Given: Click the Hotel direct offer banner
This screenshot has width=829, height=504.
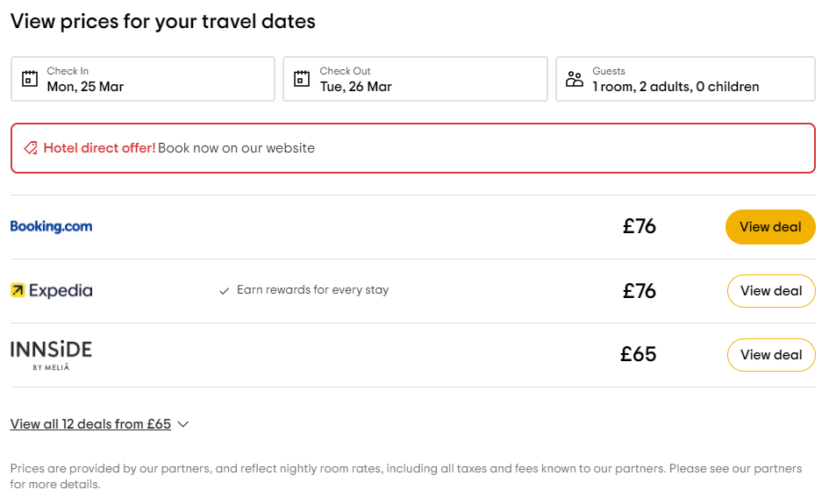Looking at the screenshot, I should [412, 148].
